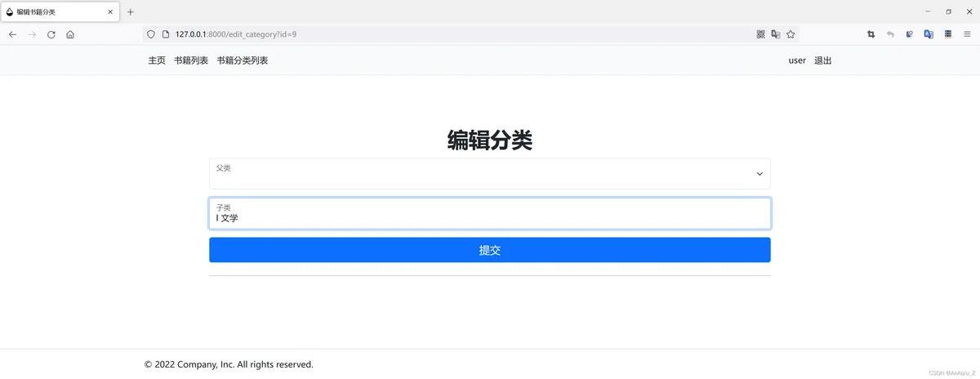Screen dimensions: 980x379
Task: Click the restore window button
Action: point(948,11)
